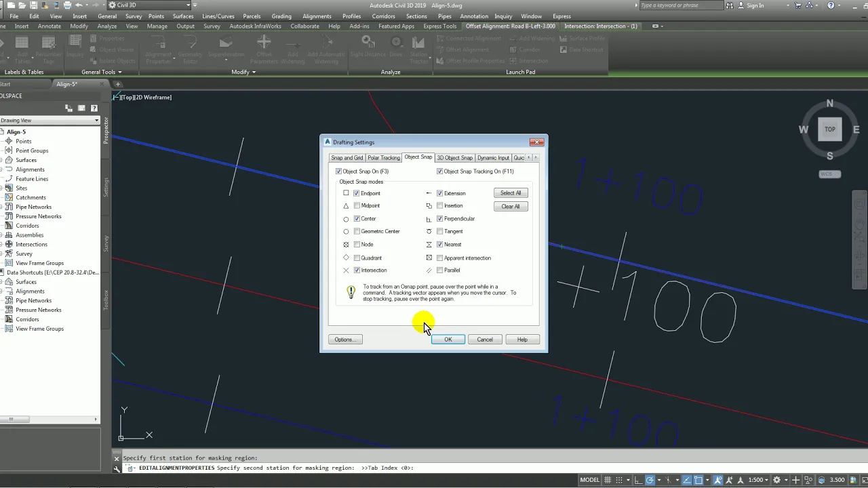
Task: Click the Plot printer icon in quick access toolbar
Action: (67, 5)
